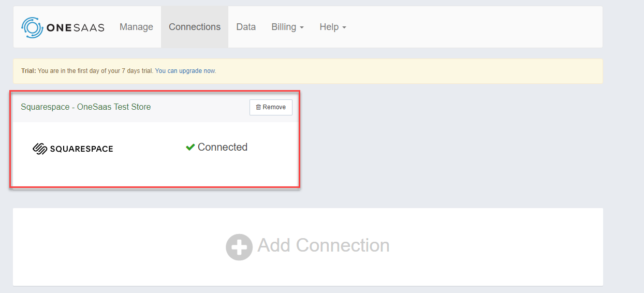Click the caret arrow beside Help
This screenshot has height=293, width=644.
pos(344,27)
